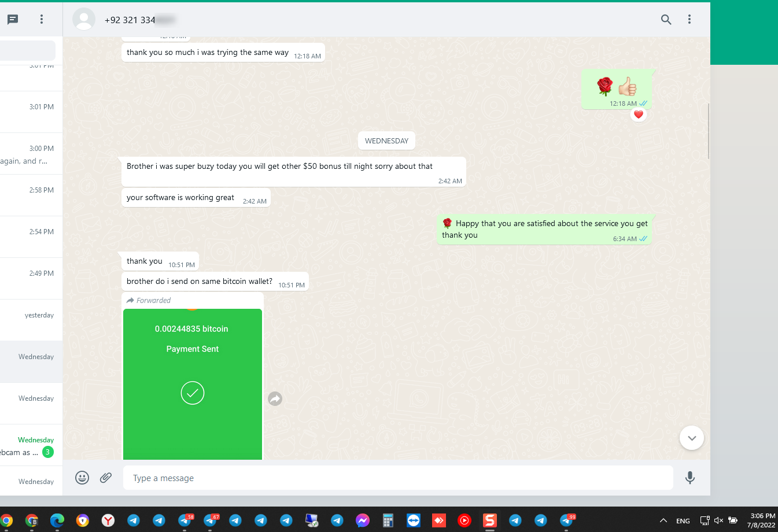Expand hidden icons in the system tray
The height and width of the screenshot is (532, 778).
pos(663,520)
